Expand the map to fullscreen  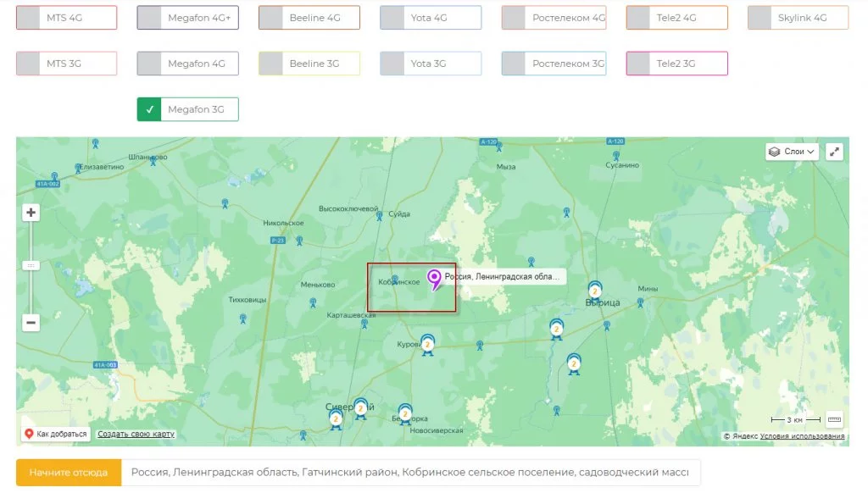pyautogui.click(x=834, y=152)
